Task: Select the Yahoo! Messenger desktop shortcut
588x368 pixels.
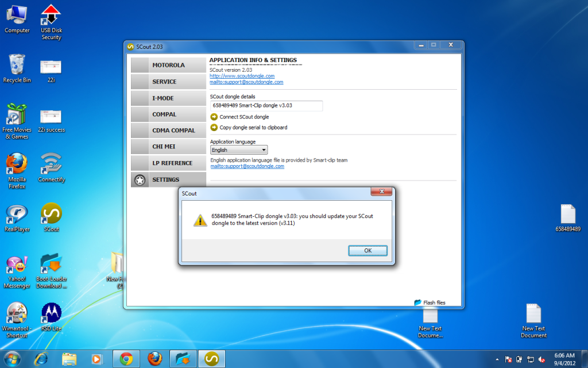Action: click(x=17, y=272)
